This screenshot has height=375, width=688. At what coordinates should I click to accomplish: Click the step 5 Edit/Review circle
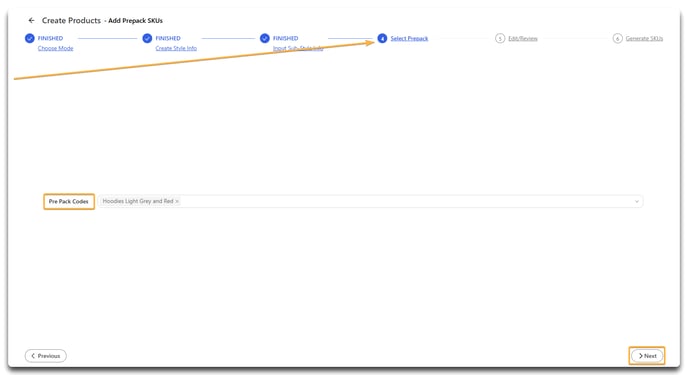tap(500, 39)
